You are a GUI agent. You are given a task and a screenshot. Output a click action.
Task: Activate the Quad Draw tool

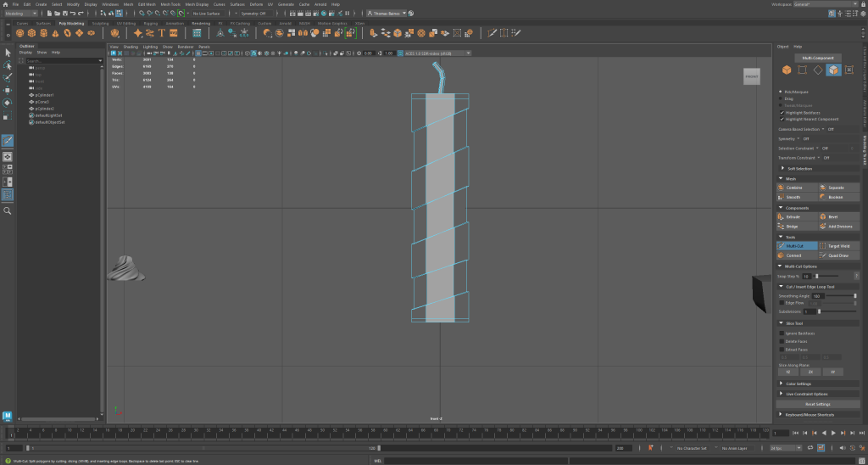[x=838, y=255]
